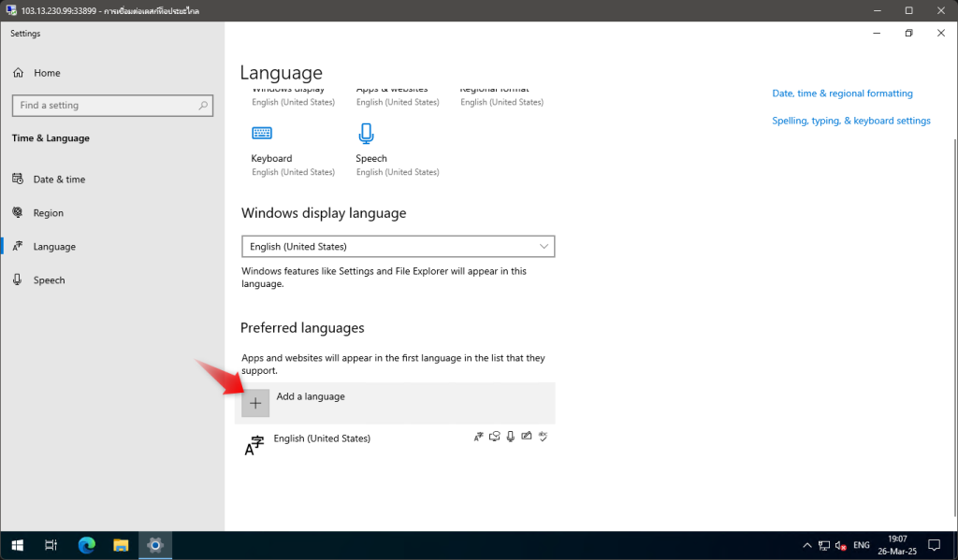Select Language in the sidebar

click(x=54, y=247)
